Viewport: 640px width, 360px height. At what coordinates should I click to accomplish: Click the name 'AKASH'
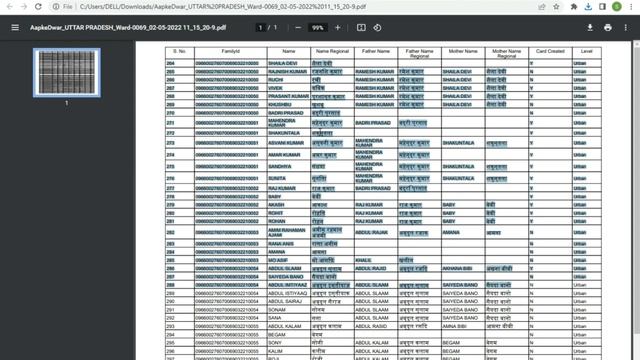276,205
